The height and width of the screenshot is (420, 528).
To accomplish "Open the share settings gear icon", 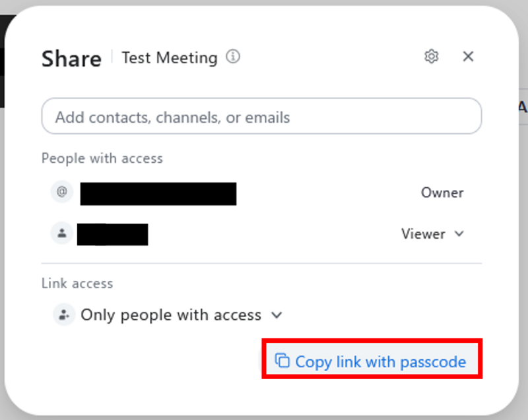I will click(432, 57).
